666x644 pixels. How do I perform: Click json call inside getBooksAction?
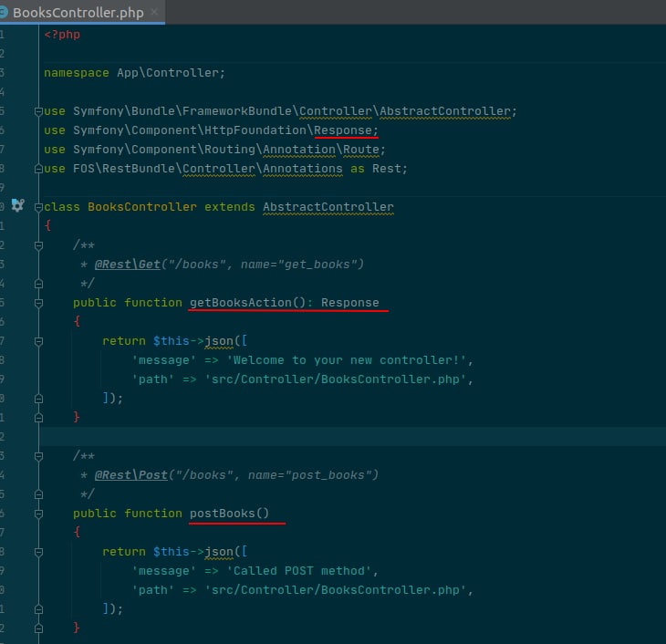(x=219, y=341)
